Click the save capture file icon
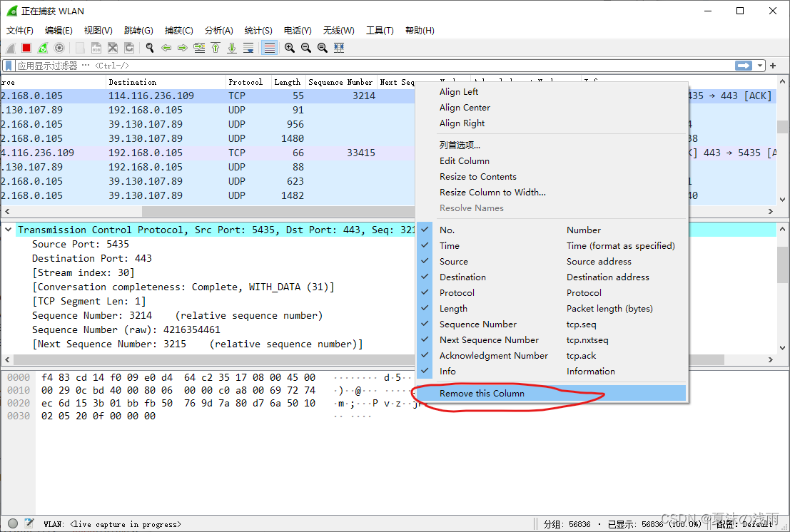 [x=96, y=48]
